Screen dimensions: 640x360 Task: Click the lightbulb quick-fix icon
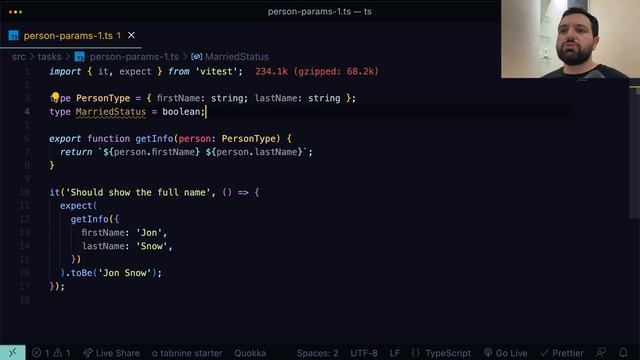click(x=56, y=97)
